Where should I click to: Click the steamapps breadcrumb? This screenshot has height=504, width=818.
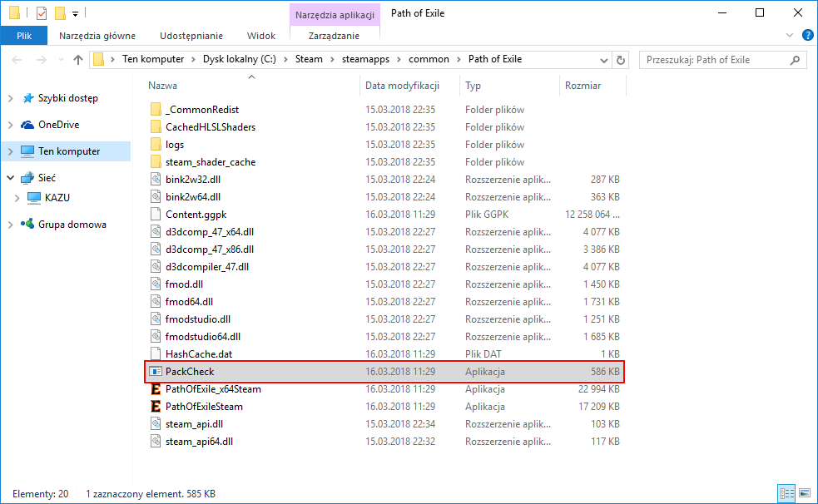tap(365, 59)
